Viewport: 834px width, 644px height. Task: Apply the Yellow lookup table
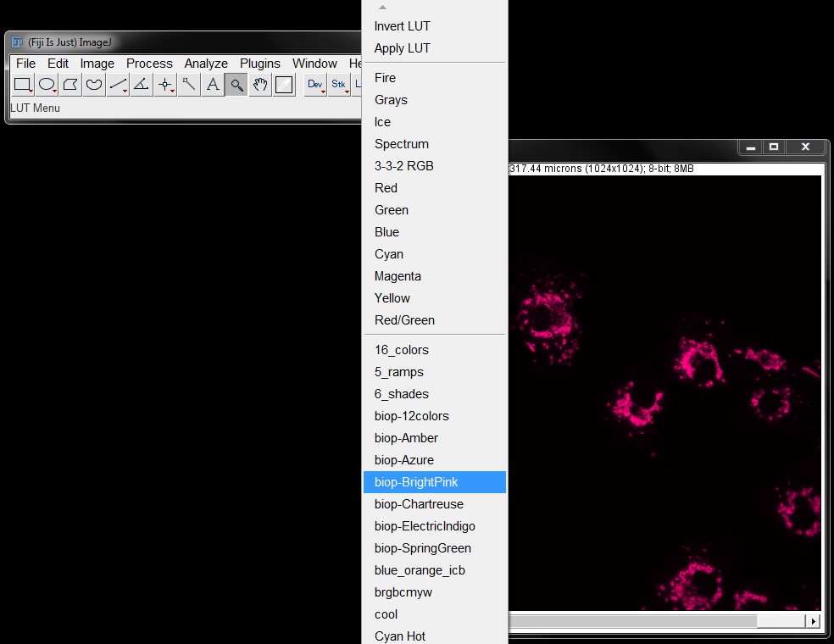[435, 298]
